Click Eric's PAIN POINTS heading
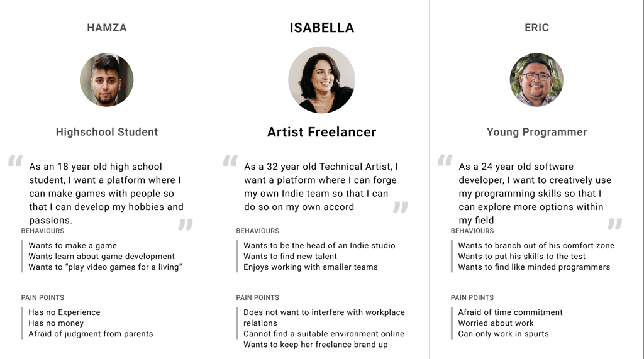The width and height of the screenshot is (644, 359). pos(472,297)
